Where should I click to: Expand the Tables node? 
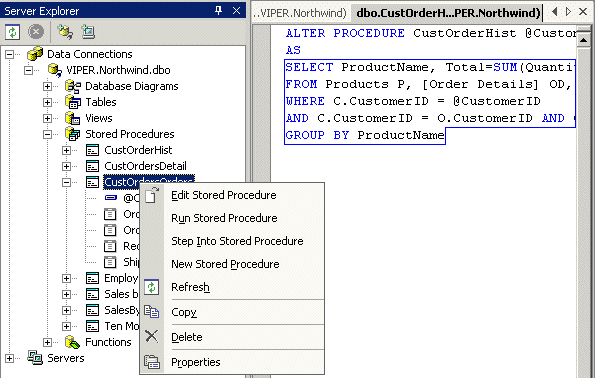pyautogui.click(x=47, y=102)
